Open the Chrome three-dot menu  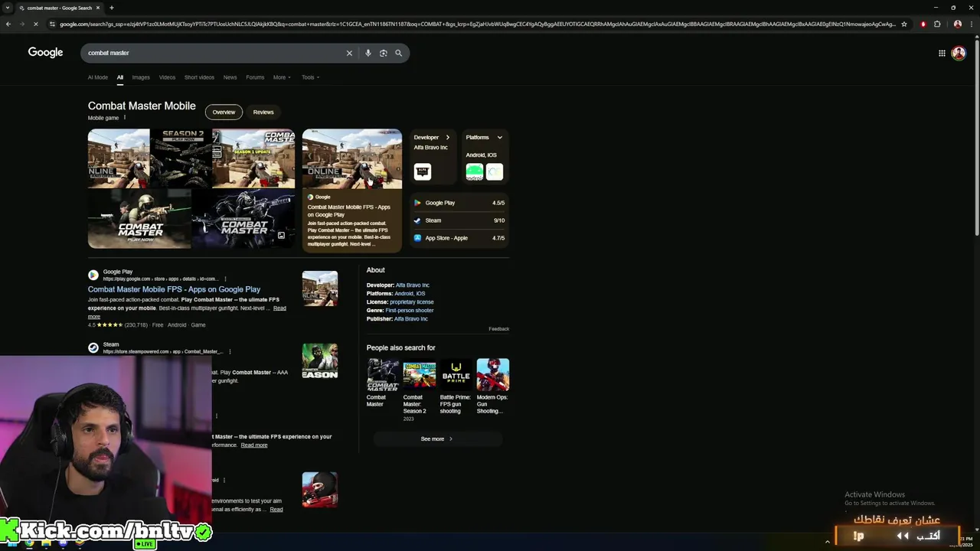point(972,24)
